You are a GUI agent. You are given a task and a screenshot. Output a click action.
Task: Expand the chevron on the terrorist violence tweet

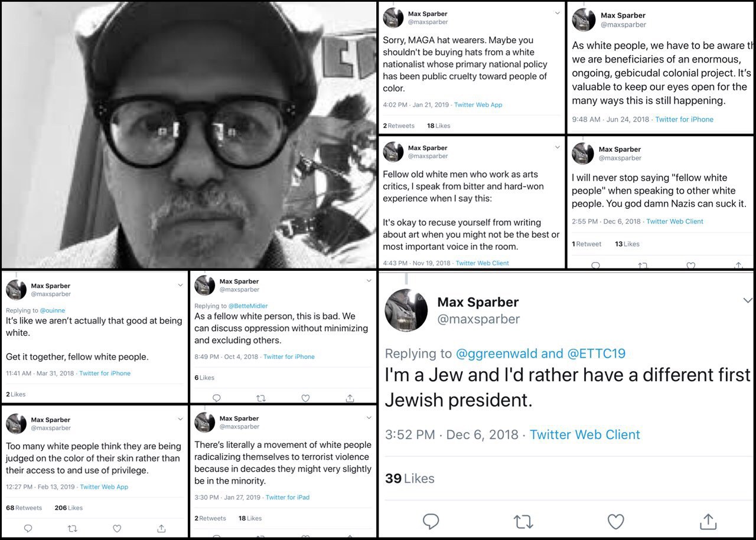(x=369, y=417)
